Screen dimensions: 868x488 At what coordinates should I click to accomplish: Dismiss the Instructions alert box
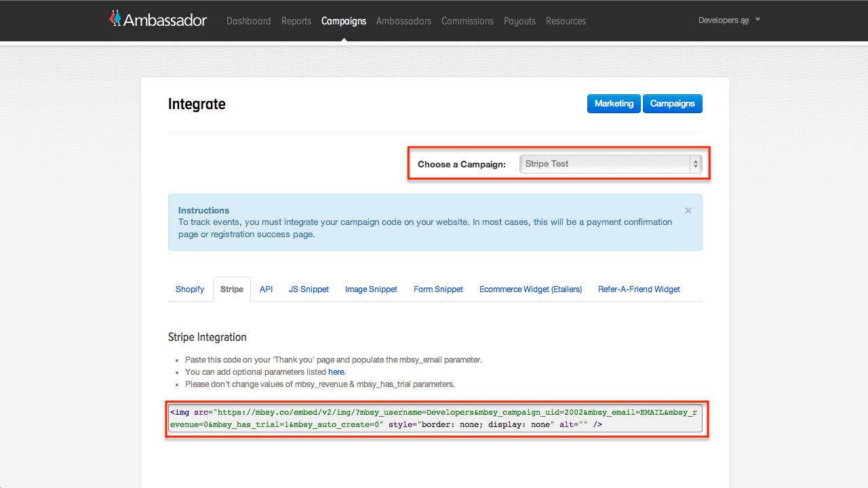688,211
